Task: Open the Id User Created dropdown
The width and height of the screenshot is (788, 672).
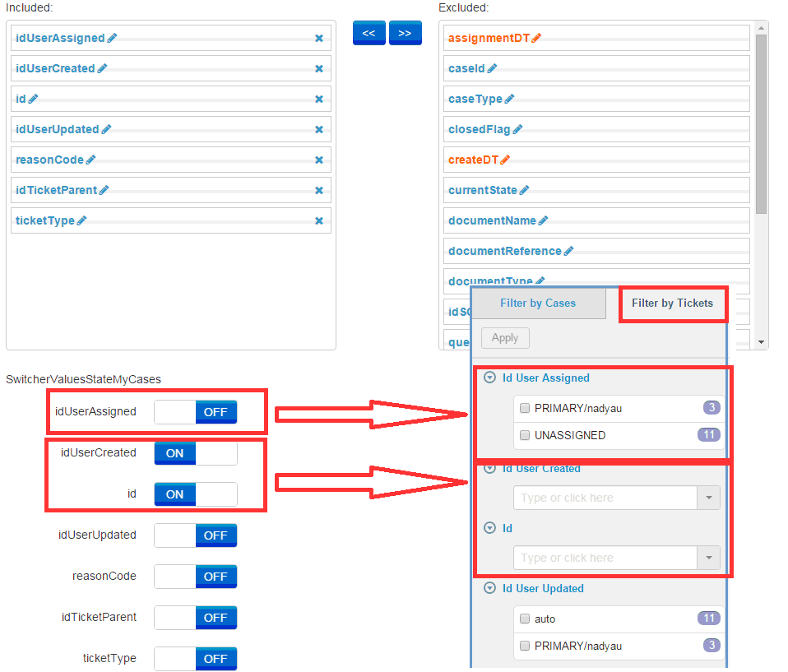Action: pos(708,498)
